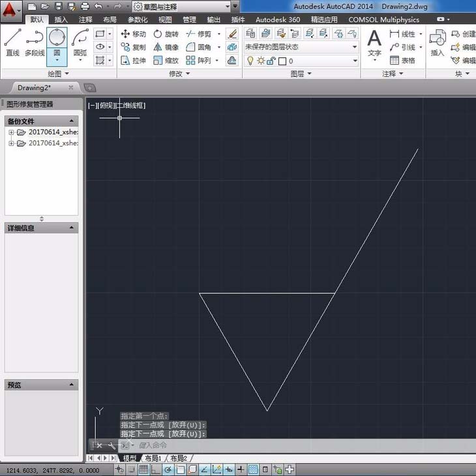The image size is (476, 476).
Task: Select the Mirror (镜像) tool
Action: point(166,47)
